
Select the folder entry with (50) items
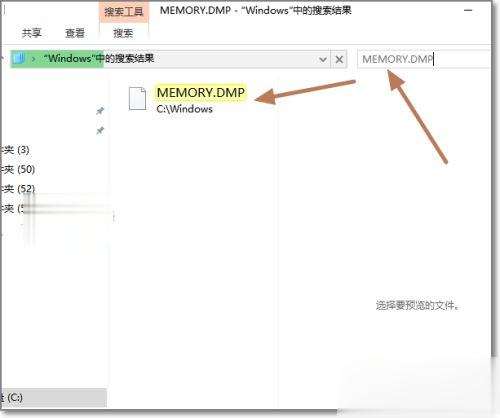(18, 169)
